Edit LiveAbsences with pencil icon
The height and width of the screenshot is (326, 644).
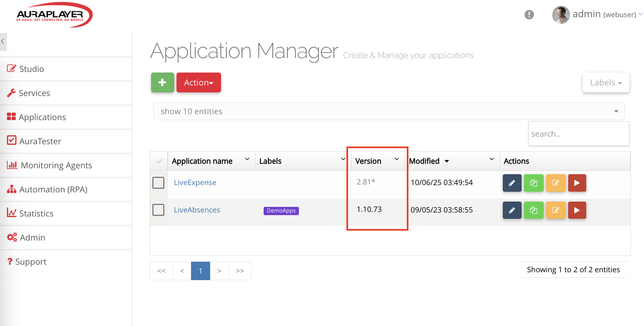[512, 210]
